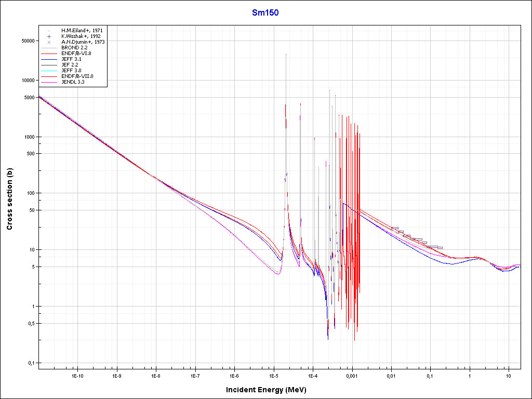The width and height of the screenshot is (532, 399).
Task: Click the 1E-5 tick on the x-axis
Action: click(x=273, y=375)
